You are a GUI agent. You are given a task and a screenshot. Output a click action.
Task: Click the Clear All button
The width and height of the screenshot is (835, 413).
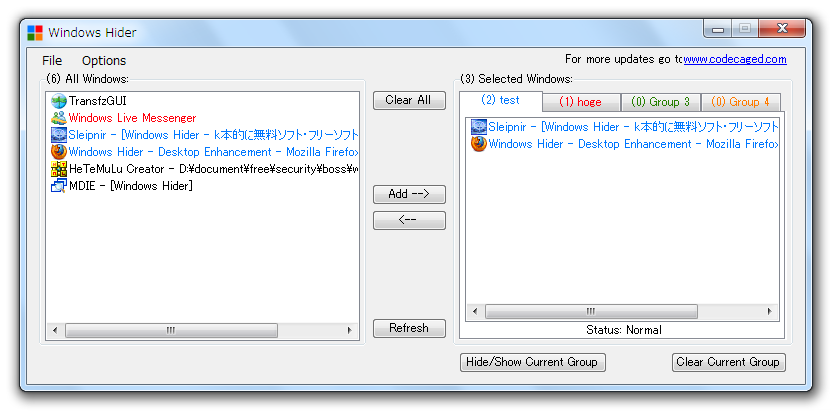409,100
